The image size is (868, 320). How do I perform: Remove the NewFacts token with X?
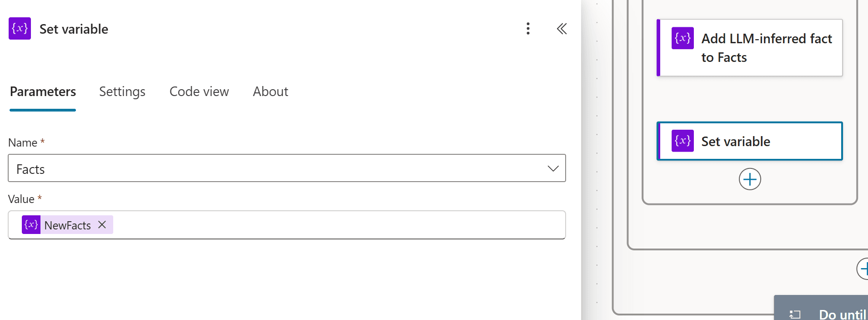[102, 224]
